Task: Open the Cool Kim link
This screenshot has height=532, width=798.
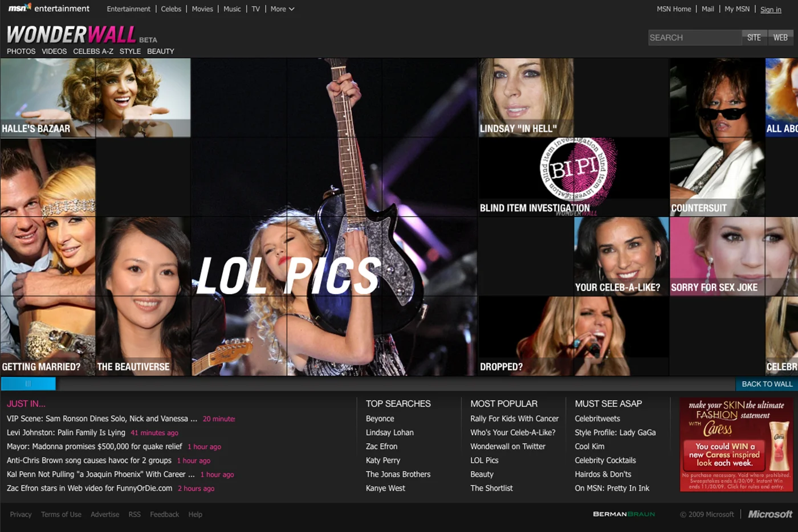Action: (x=590, y=447)
